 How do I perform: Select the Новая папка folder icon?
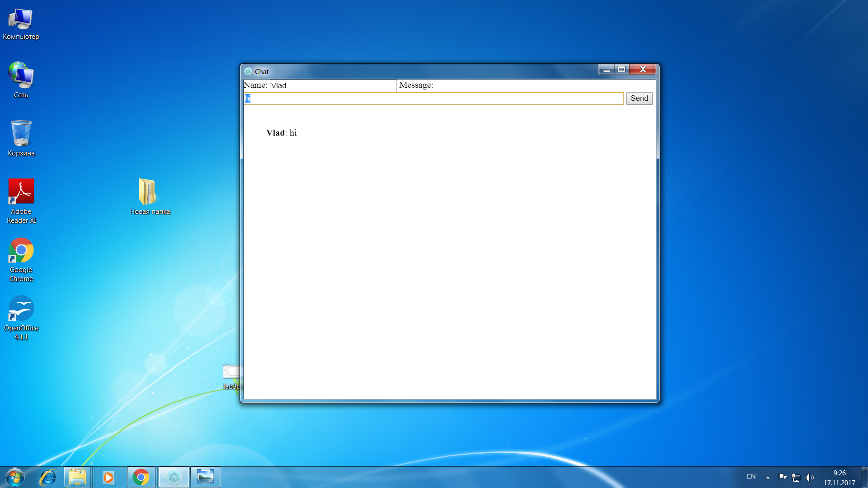tap(149, 197)
